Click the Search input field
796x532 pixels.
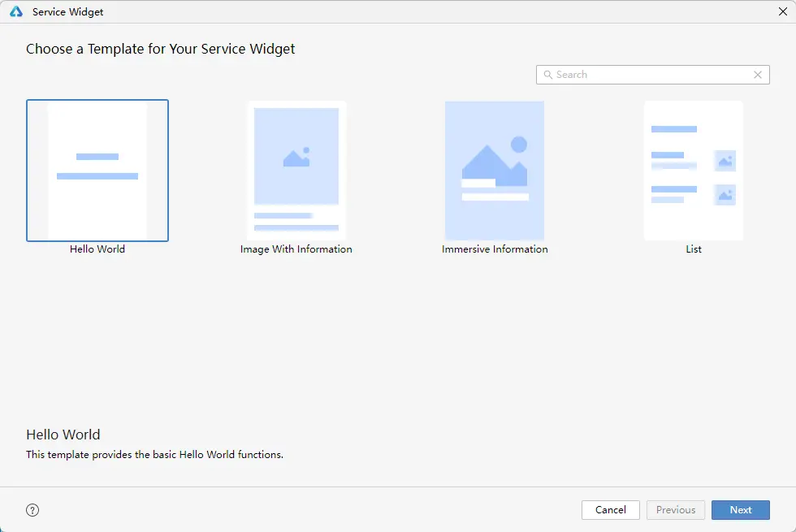[x=653, y=75]
